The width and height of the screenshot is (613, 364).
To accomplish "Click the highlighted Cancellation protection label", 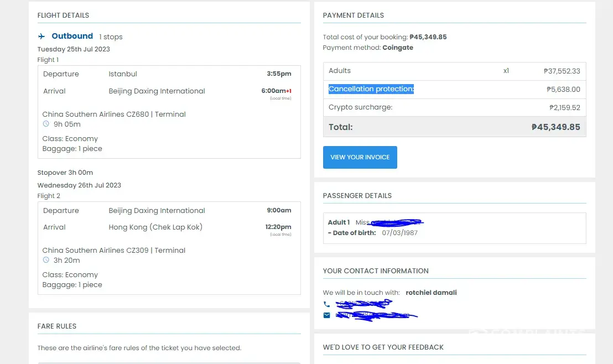I will coord(371,89).
